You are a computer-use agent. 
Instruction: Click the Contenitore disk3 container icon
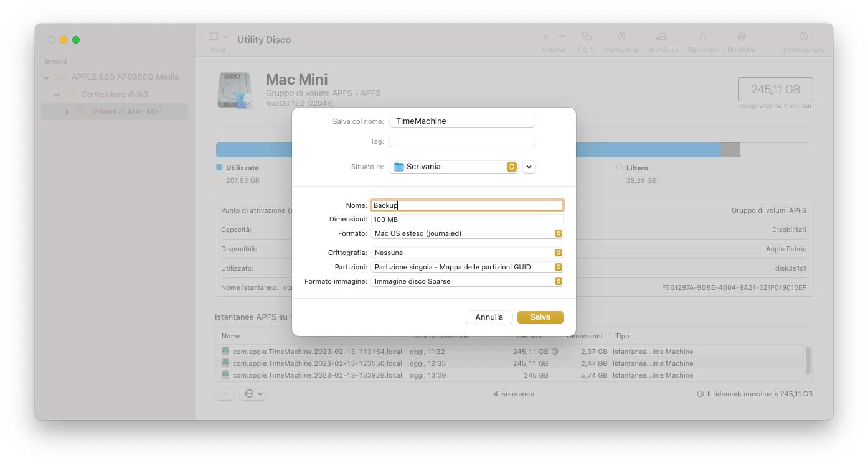71,95
